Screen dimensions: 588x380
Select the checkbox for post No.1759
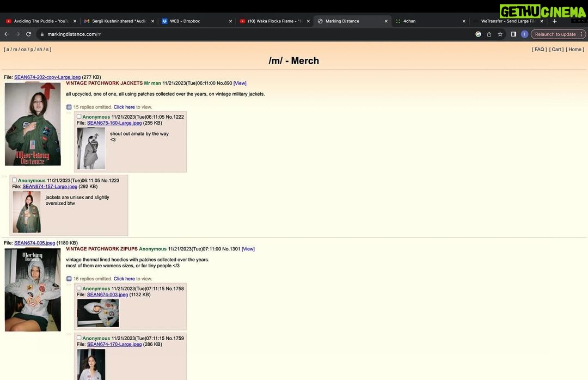coord(79,338)
